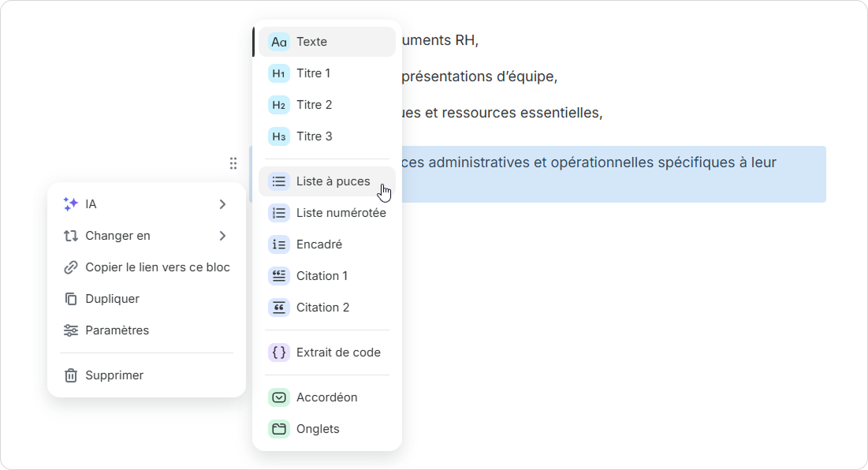Select Citation 1 option
The height and width of the screenshot is (470, 868).
pos(322,276)
